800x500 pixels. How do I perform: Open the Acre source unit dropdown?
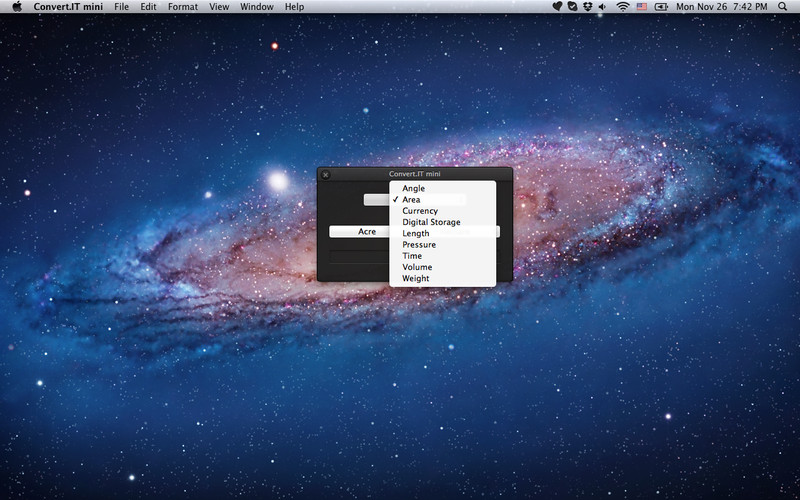point(359,232)
